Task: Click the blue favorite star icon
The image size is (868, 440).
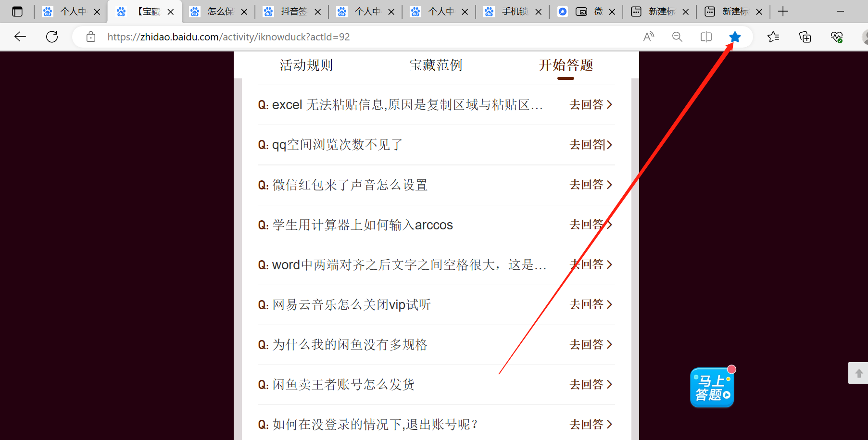Action: coord(735,37)
